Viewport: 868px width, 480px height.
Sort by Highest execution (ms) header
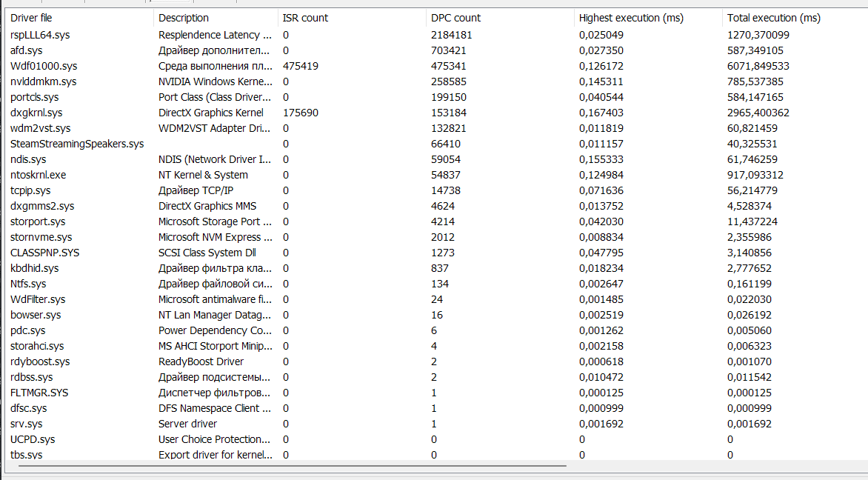click(x=648, y=18)
